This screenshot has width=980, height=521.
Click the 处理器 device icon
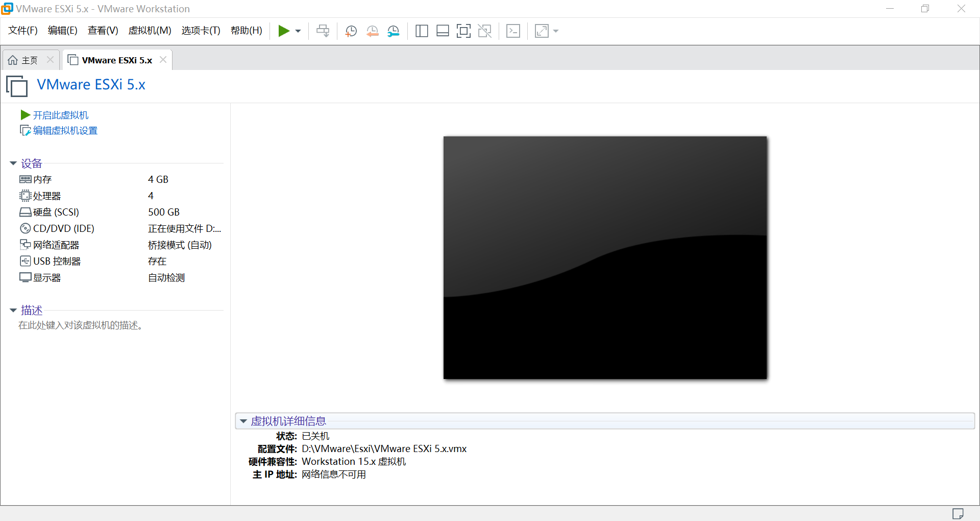pos(26,196)
